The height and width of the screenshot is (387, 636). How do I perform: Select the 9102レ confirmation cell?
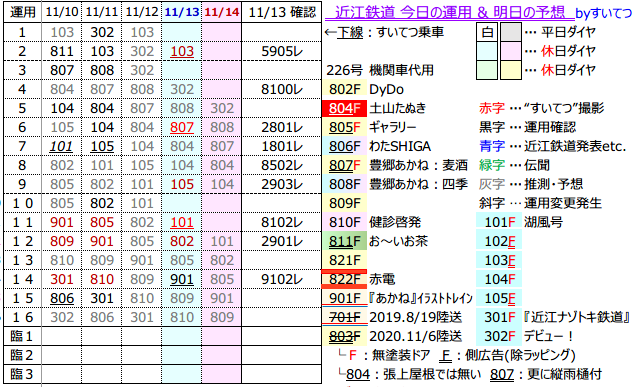tap(282, 279)
